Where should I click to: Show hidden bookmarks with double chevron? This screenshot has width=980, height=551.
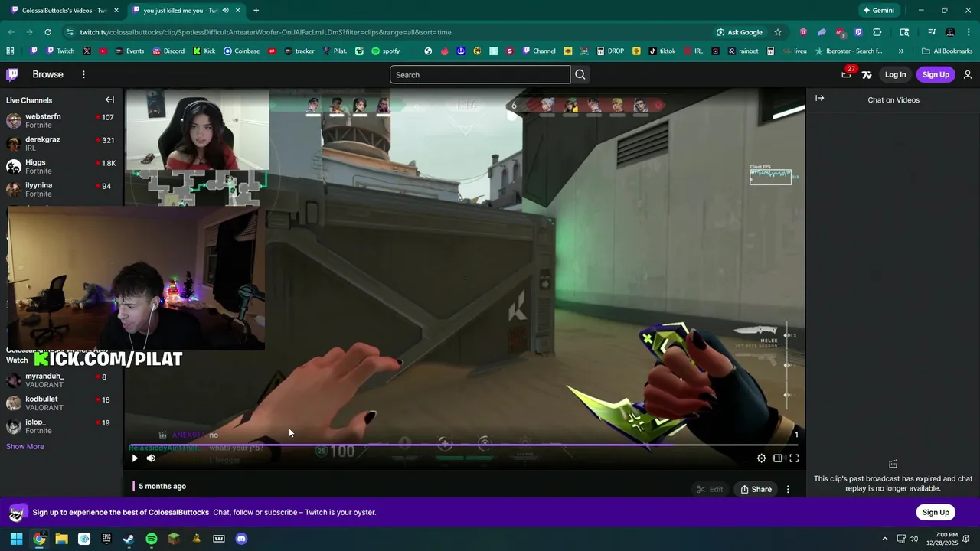pos(901,51)
